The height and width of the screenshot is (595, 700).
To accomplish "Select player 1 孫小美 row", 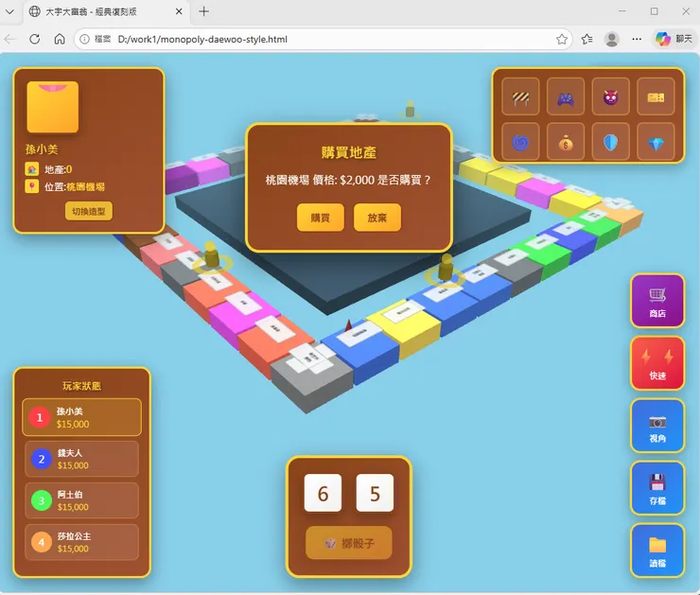I will coord(81,417).
